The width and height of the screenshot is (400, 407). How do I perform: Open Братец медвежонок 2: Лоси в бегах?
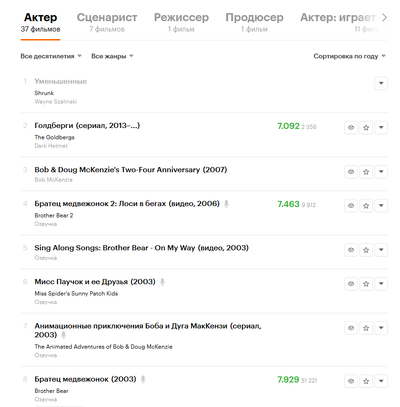[127, 204]
